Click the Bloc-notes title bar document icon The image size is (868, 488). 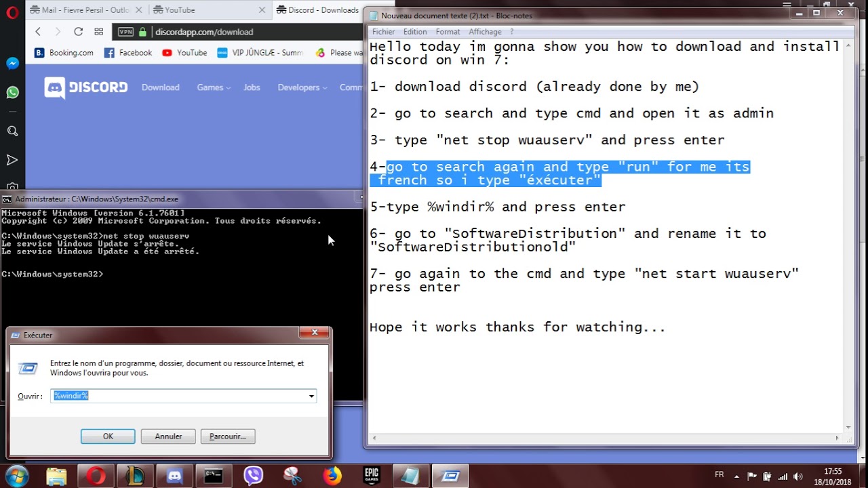coord(373,16)
